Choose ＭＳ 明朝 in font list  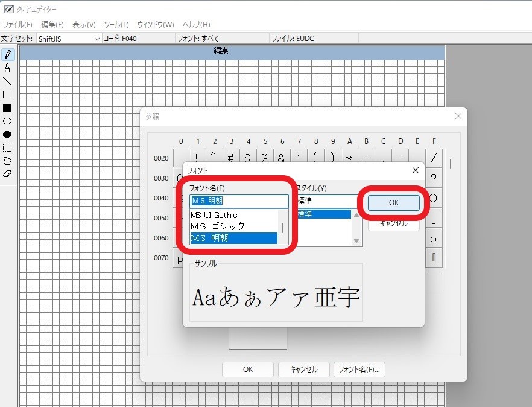click(x=234, y=238)
